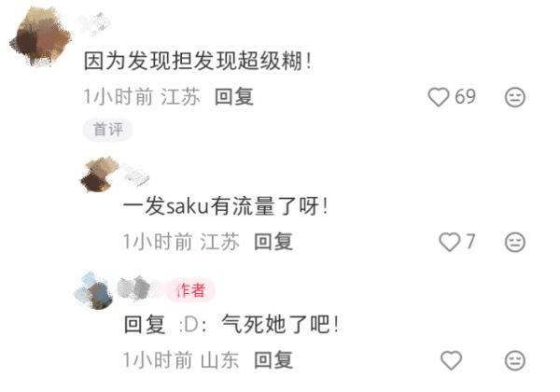Tap the dislike face on the saku comment

pyautogui.click(x=514, y=242)
